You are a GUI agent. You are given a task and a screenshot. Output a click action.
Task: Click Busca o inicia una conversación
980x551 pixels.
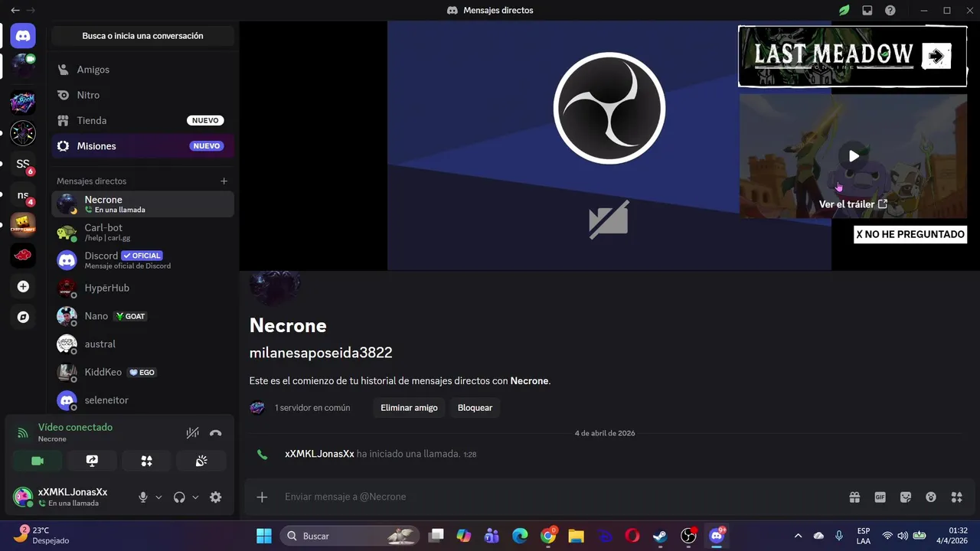point(142,36)
